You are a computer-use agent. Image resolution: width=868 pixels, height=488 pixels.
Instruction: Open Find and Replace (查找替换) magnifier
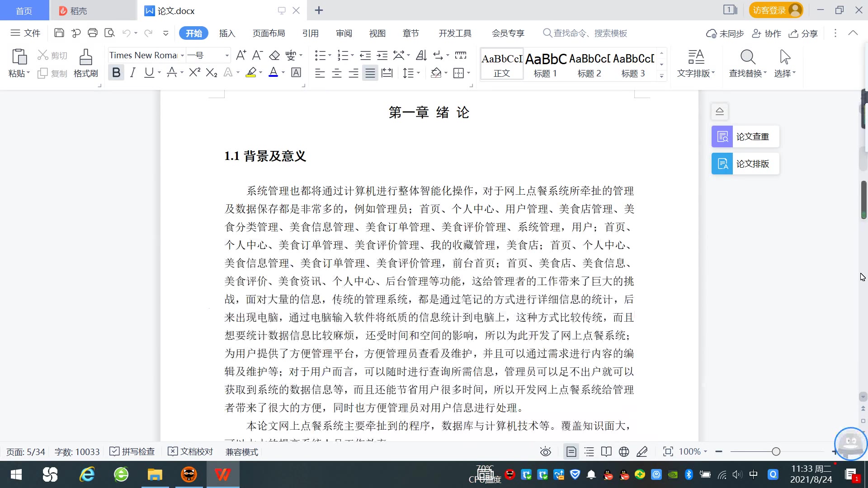[747, 58]
